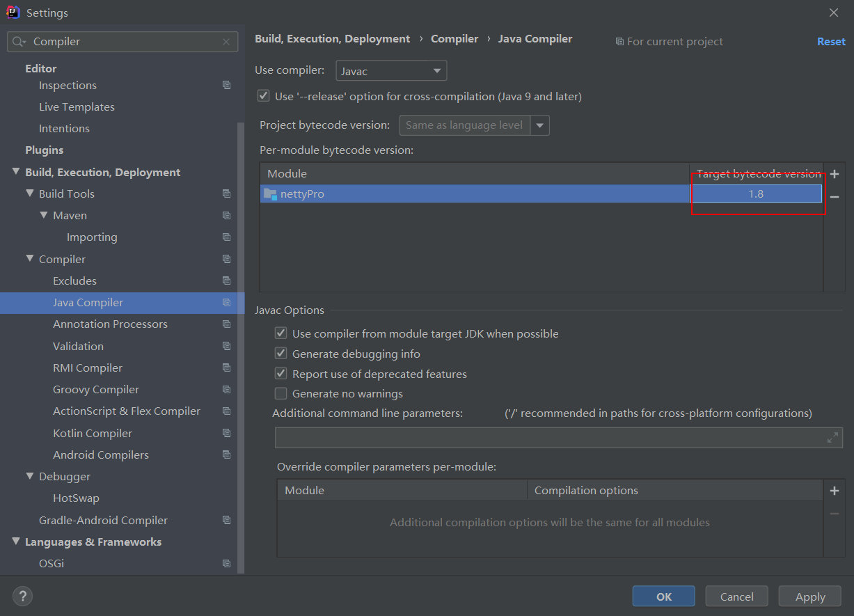Click the Reset link
This screenshot has width=854, height=616.
point(831,42)
